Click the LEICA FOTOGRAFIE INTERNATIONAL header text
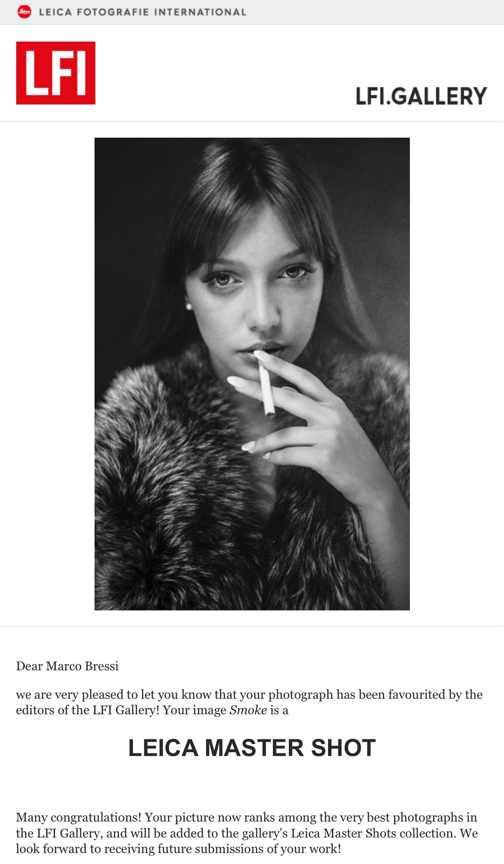 coord(142,12)
